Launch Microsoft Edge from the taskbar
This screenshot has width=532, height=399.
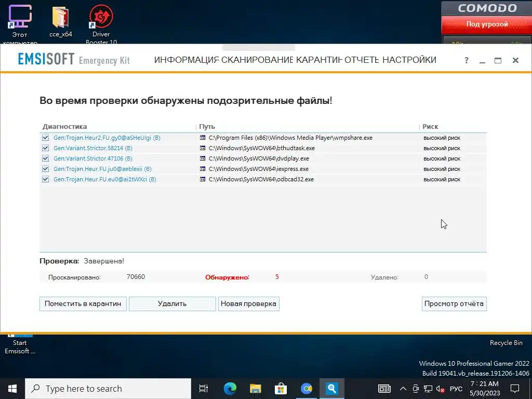[230, 389]
